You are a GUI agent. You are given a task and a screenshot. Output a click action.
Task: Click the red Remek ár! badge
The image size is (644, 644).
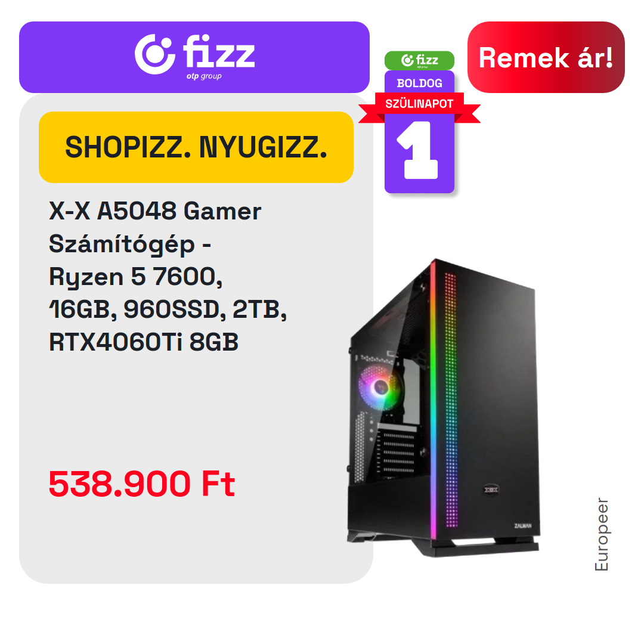pos(546,57)
